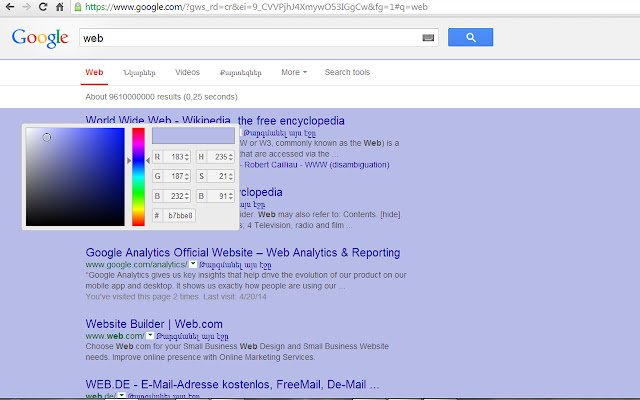The height and width of the screenshot is (400, 640).
Task: Click the hex color field b7bbe8
Action: tap(174, 216)
